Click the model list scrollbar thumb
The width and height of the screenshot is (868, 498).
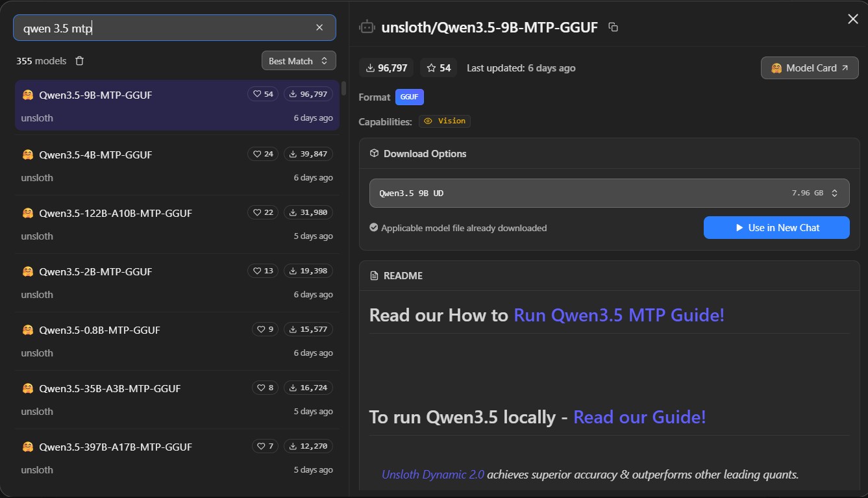click(x=343, y=88)
